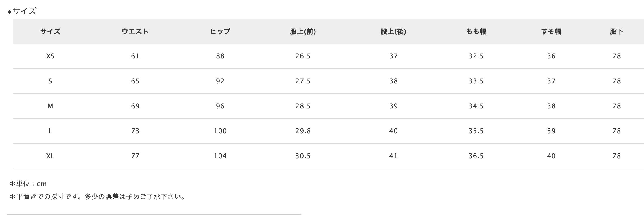Select the XS size row label
Image resolution: width=644 pixels, height=215 pixels.
50,56
